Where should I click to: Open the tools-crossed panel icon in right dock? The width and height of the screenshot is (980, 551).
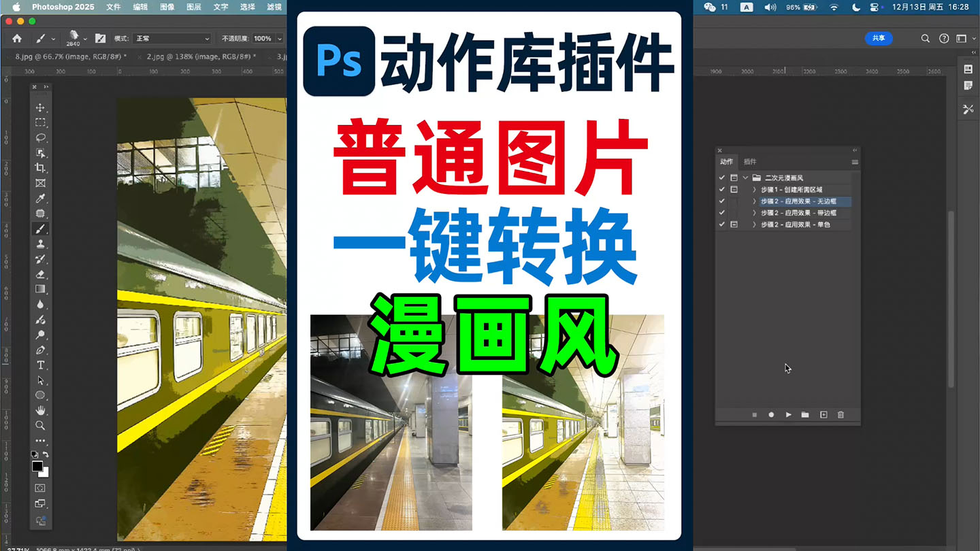pyautogui.click(x=968, y=109)
